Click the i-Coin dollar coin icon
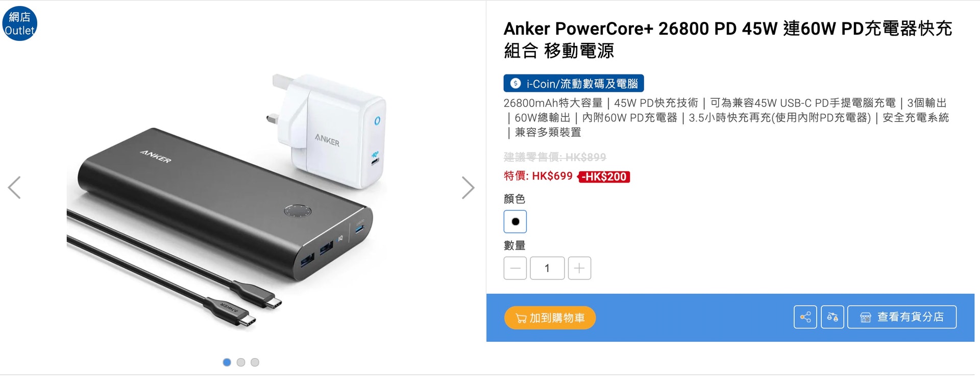980x379 pixels. pyautogui.click(x=516, y=83)
